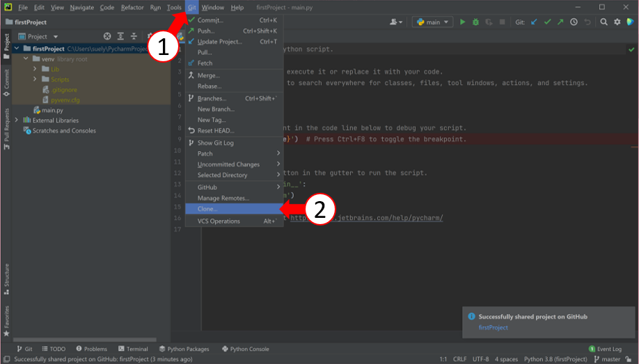The height and width of the screenshot is (364, 639).
Task: Open the Commit sidebar tool window
Action: coord(6,83)
